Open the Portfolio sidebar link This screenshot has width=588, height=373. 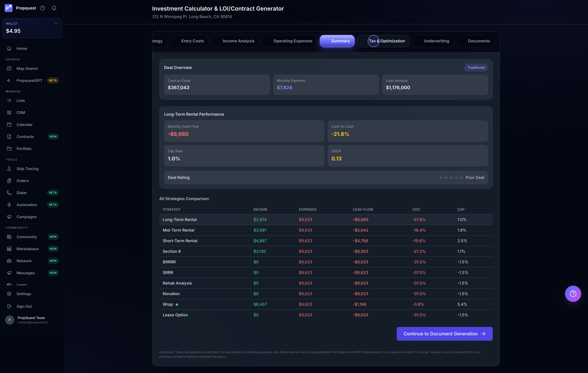coord(32,149)
